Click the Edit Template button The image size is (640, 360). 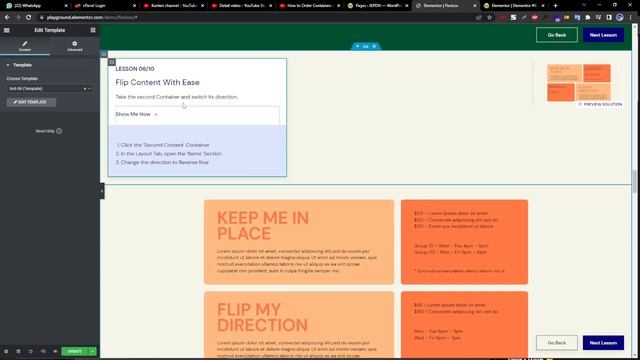point(31,102)
